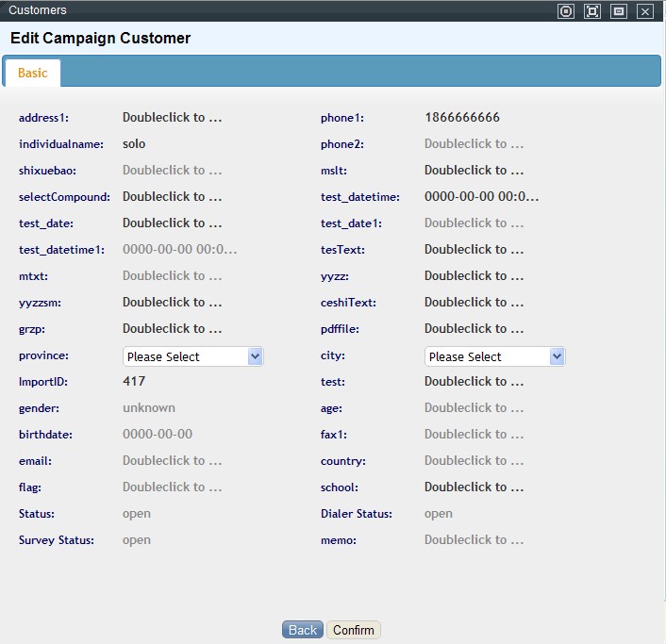The width and height of the screenshot is (666, 644).
Task: Click the yyzzsm field value
Action: [x=172, y=303]
